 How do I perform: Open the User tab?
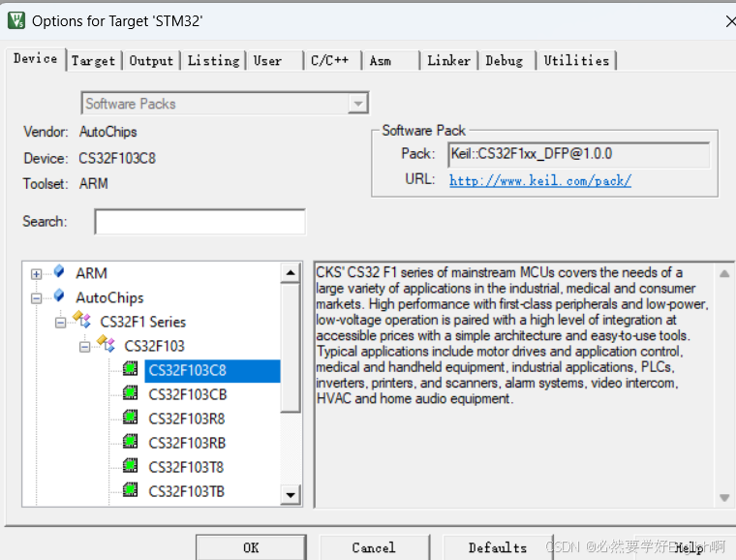click(276, 61)
